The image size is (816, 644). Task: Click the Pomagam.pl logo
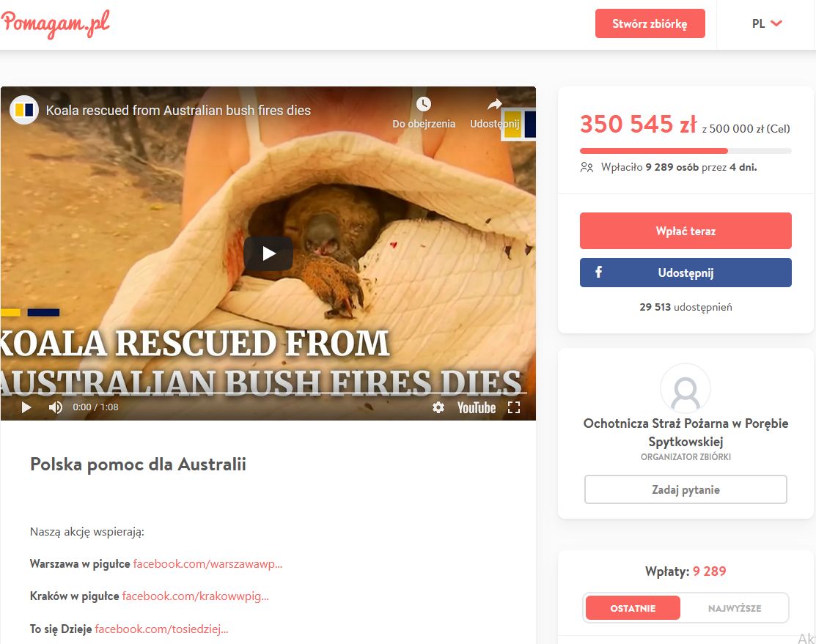point(55,23)
